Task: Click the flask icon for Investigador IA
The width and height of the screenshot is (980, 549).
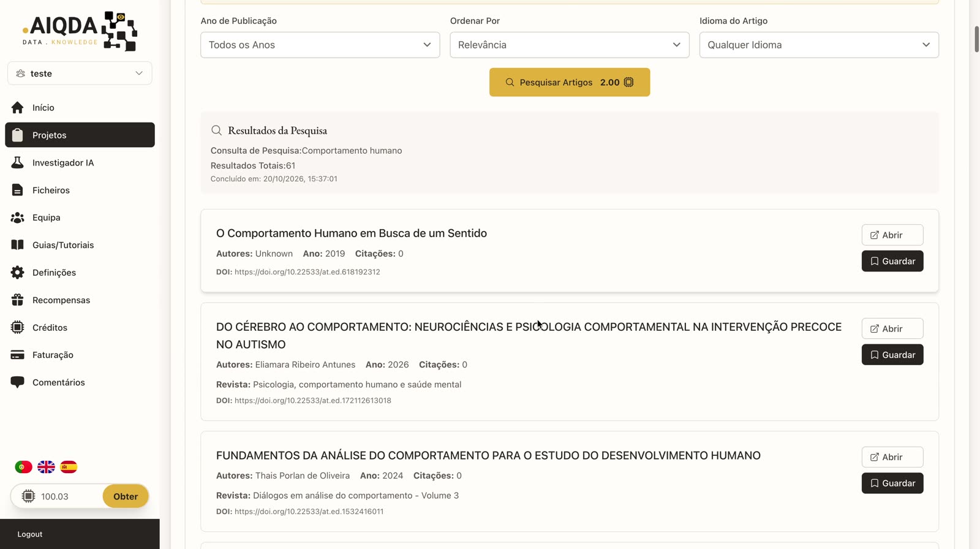Action: coord(17,162)
